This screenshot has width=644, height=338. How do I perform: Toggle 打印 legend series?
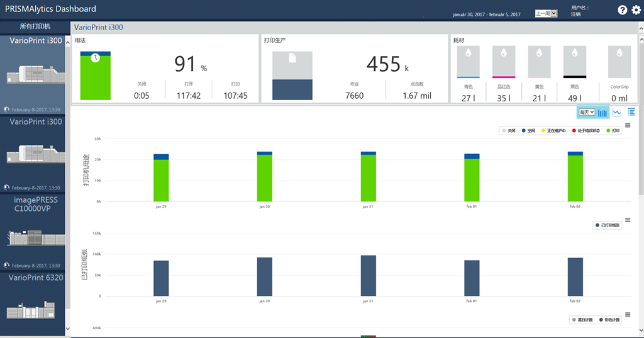[613, 131]
